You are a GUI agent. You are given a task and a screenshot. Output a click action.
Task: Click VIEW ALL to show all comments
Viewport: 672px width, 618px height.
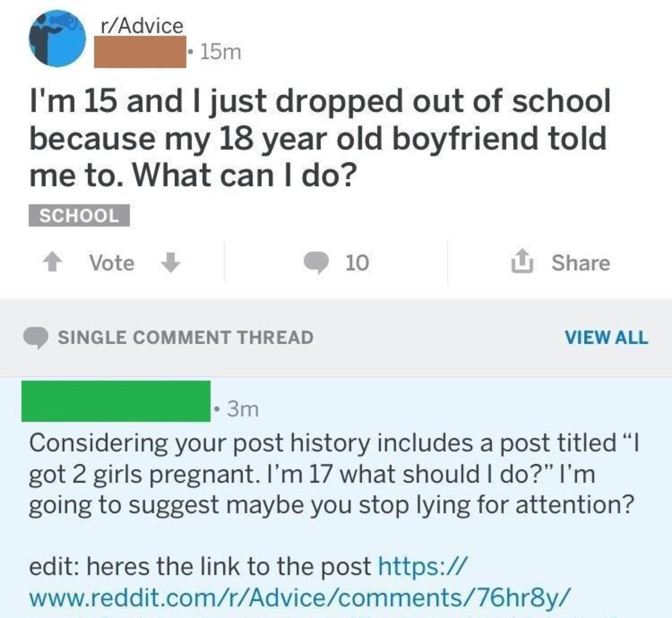click(x=606, y=338)
